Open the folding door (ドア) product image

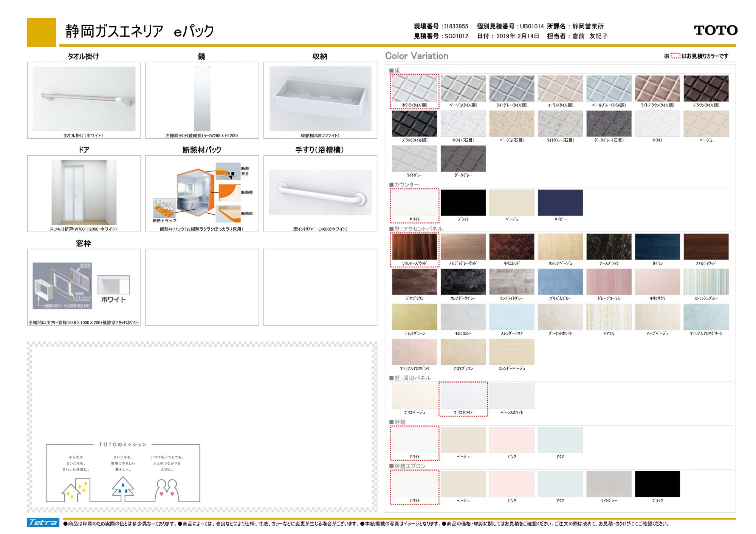click(x=84, y=192)
